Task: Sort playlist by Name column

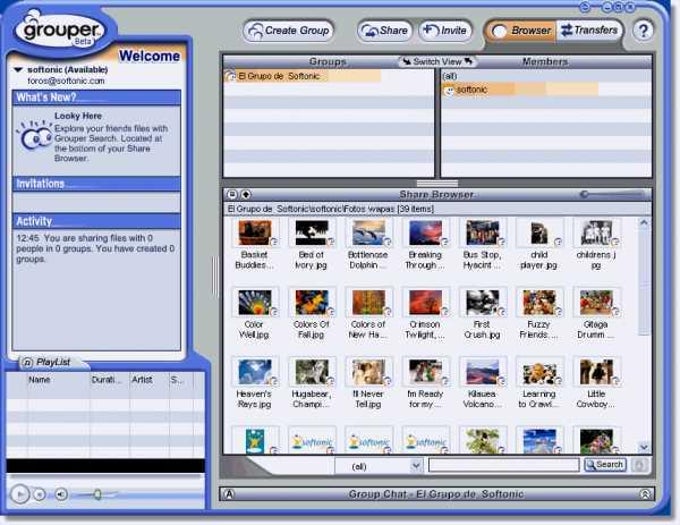Action: point(59,380)
